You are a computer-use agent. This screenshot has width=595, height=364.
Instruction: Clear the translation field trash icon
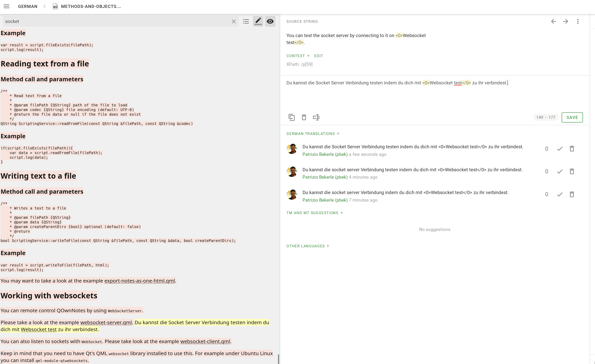304,117
